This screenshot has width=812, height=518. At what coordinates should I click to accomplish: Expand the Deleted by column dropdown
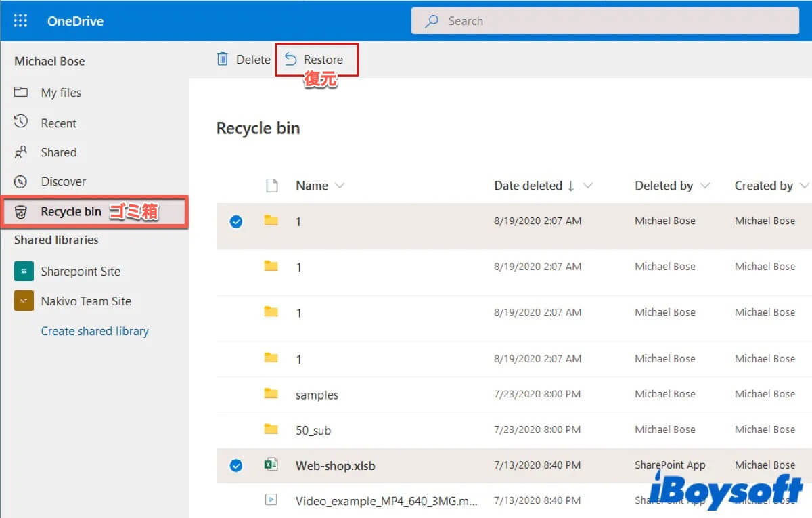coord(706,186)
